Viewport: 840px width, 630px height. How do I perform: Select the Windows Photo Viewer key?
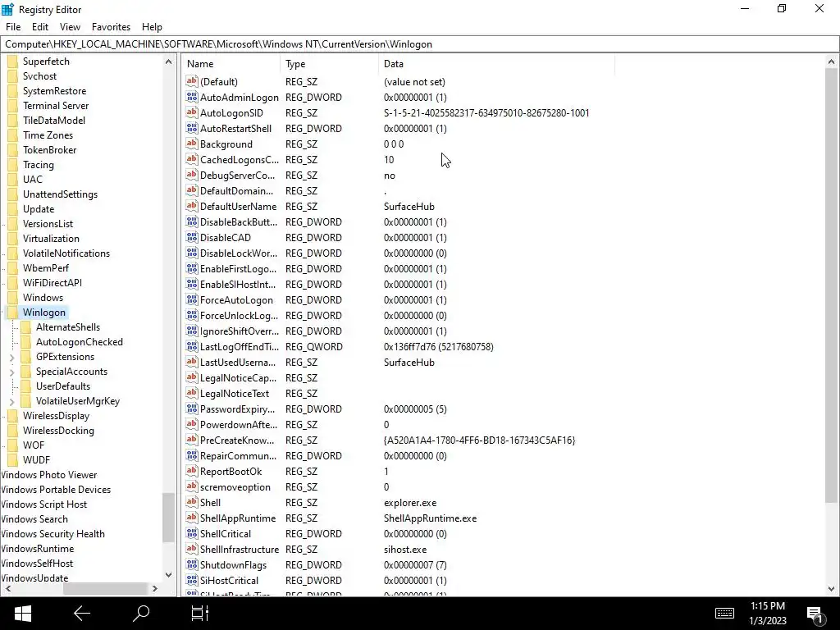click(x=48, y=475)
